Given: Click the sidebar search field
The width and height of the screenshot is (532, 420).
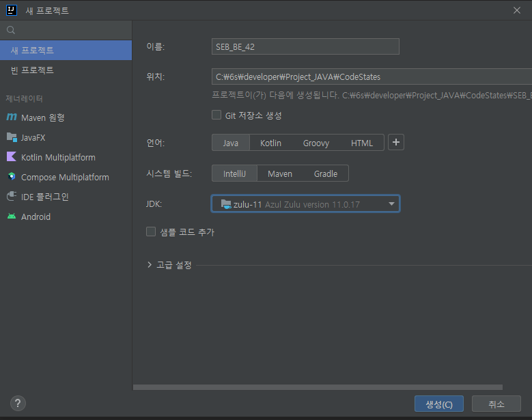Looking at the screenshot, I should coord(66,30).
